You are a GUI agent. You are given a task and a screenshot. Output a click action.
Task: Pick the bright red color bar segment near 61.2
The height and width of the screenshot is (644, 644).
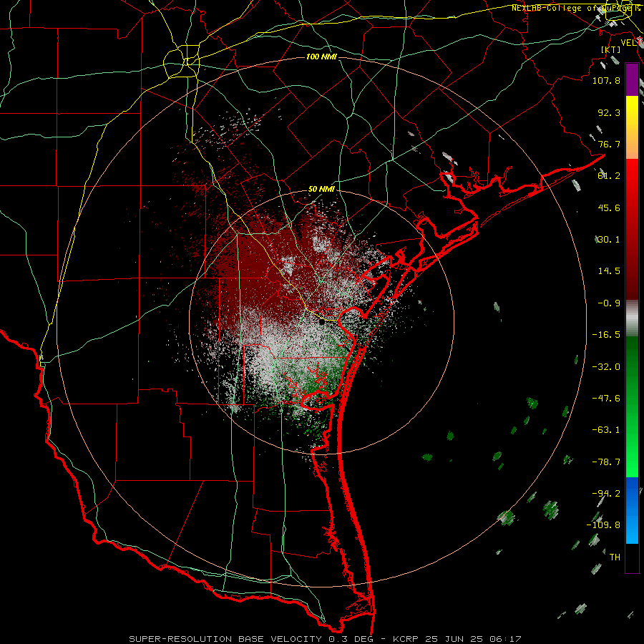click(632, 175)
